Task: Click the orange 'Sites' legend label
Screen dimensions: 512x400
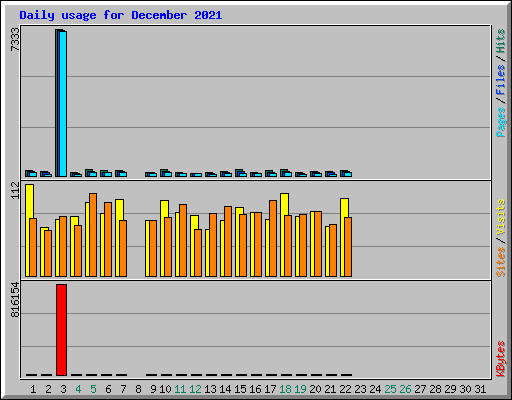Action: 500,262
